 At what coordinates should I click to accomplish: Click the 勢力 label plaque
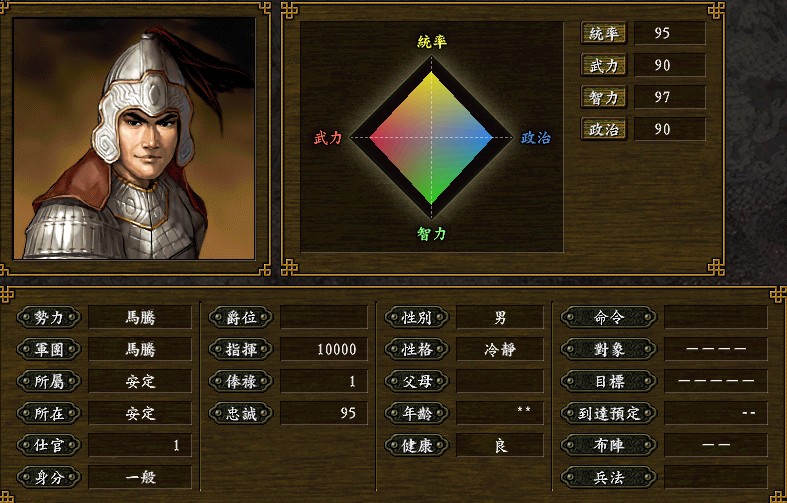(x=49, y=317)
